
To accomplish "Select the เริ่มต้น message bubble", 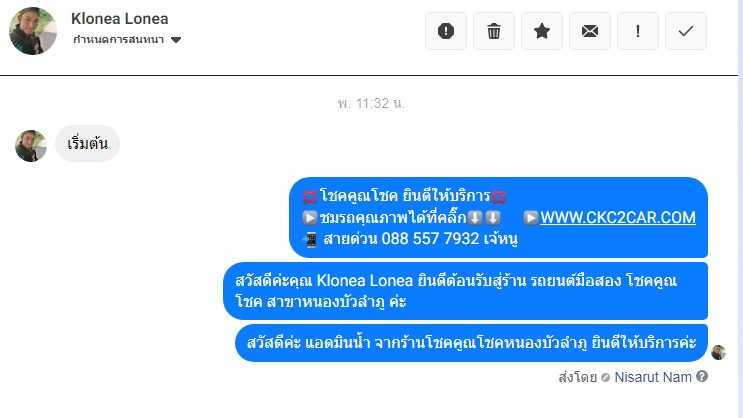I will 87,144.
